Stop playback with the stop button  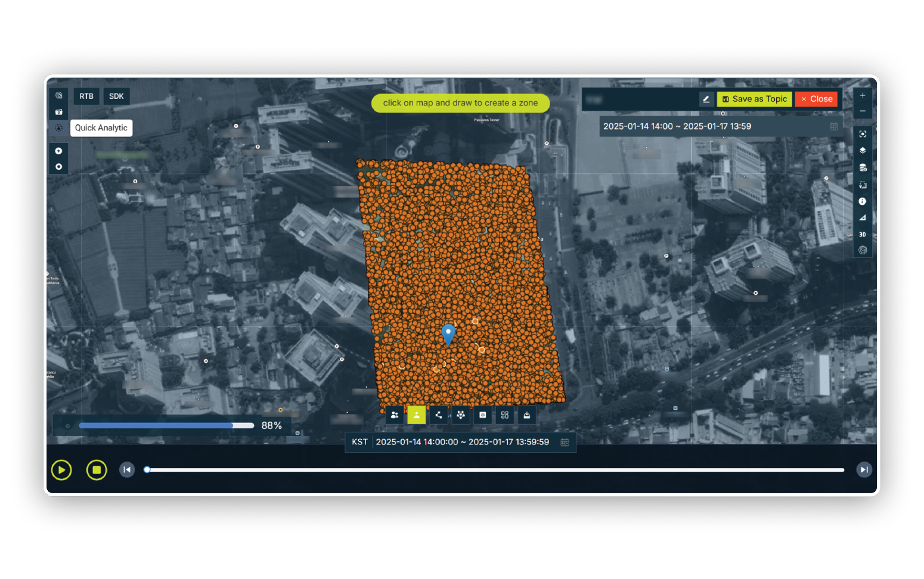[x=97, y=470]
